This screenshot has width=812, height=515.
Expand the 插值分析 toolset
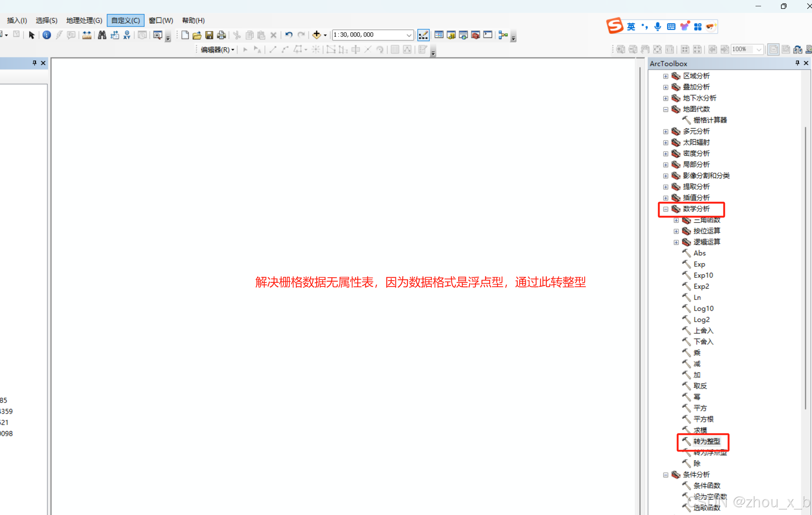(x=665, y=198)
